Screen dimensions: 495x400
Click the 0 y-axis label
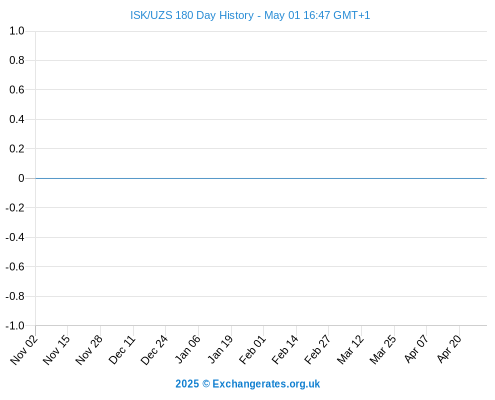tap(21, 178)
